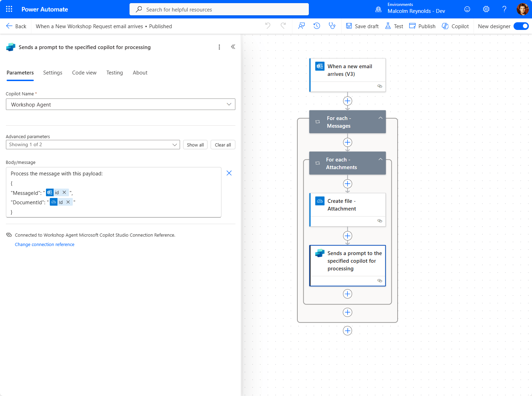532x396 pixels.
Task: Click the more options vertical dots
Action: (219, 47)
